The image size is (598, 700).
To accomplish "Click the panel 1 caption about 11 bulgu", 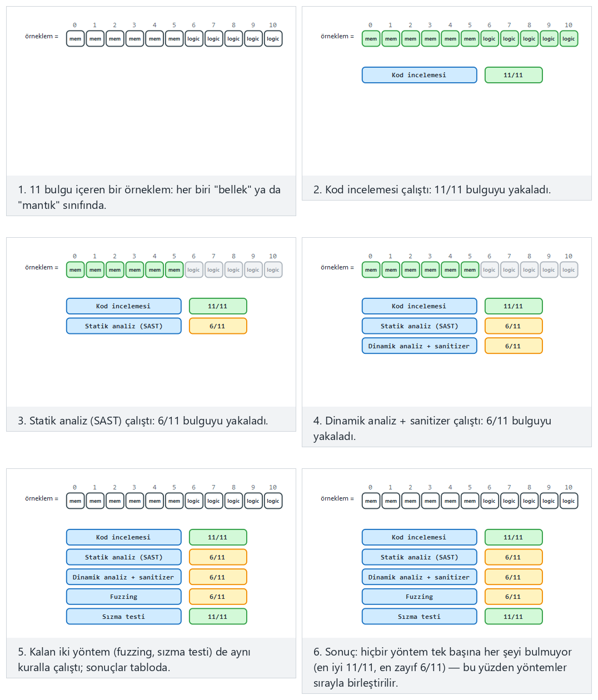I will click(149, 197).
